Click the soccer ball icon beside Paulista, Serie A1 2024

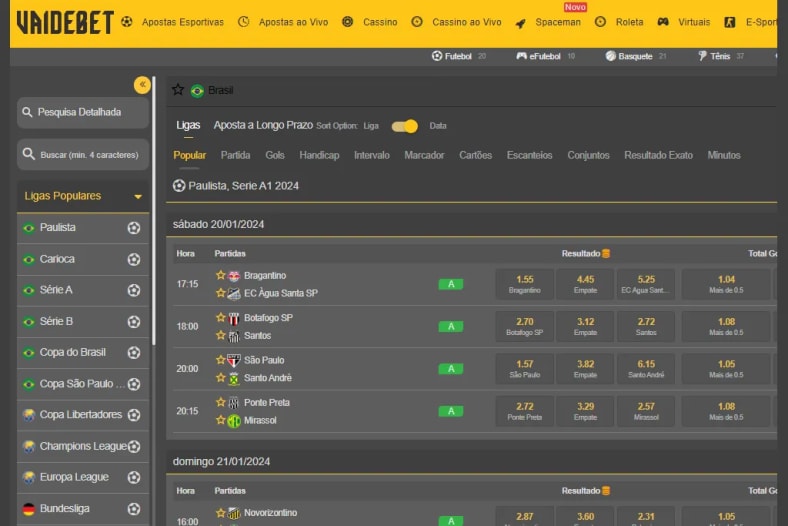click(x=179, y=186)
